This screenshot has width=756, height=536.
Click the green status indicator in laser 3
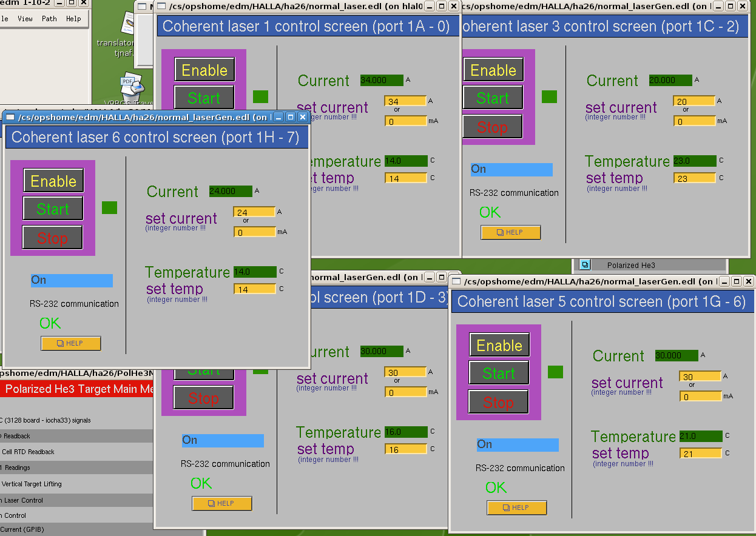(549, 96)
